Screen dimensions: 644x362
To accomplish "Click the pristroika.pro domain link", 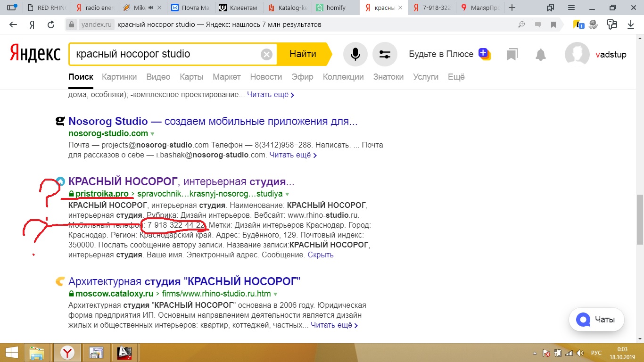I will (x=102, y=194).
